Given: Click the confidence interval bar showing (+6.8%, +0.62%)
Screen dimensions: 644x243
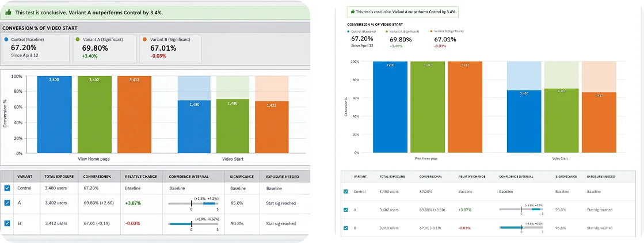Looking at the screenshot, I should 193,223.
